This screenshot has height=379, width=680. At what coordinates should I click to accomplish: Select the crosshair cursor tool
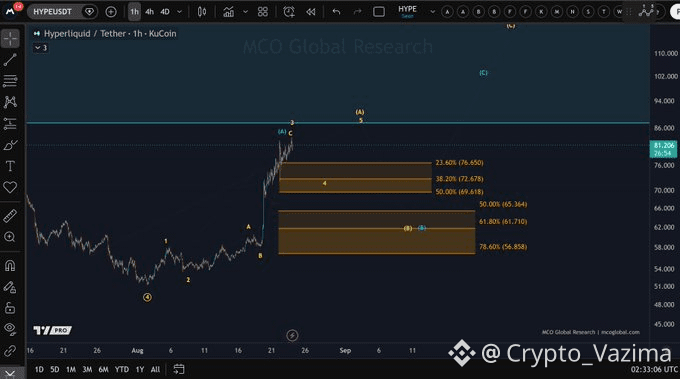click(x=10, y=39)
